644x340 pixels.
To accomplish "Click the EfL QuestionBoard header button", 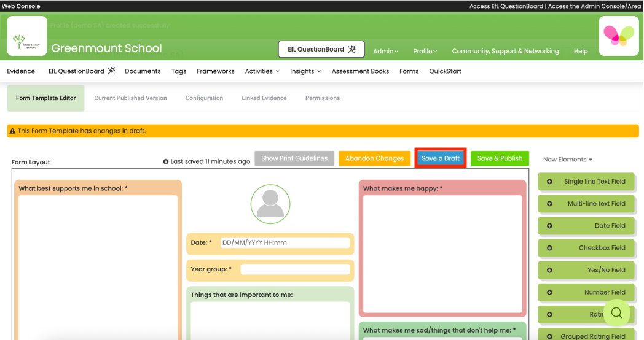I will coord(321,49).
